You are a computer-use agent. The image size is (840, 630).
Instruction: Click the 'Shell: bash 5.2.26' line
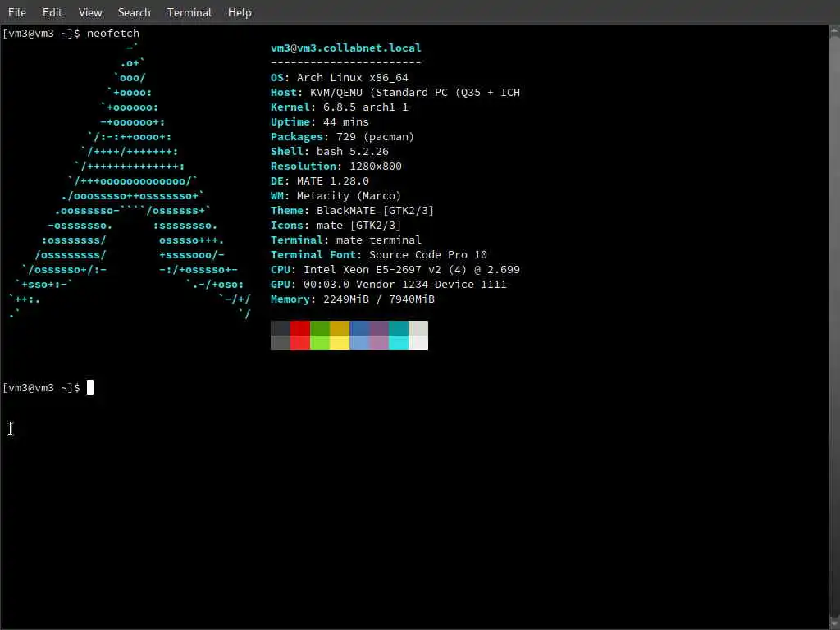click(x=330, y=152)
